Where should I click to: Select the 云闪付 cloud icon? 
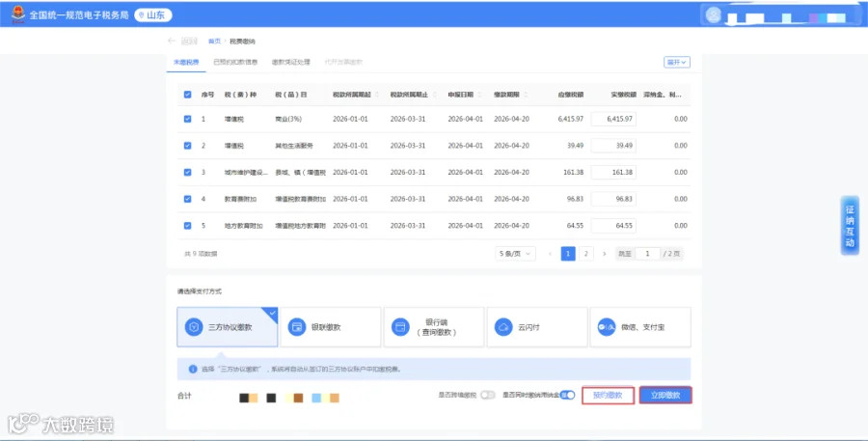click(x=503, y=327)
